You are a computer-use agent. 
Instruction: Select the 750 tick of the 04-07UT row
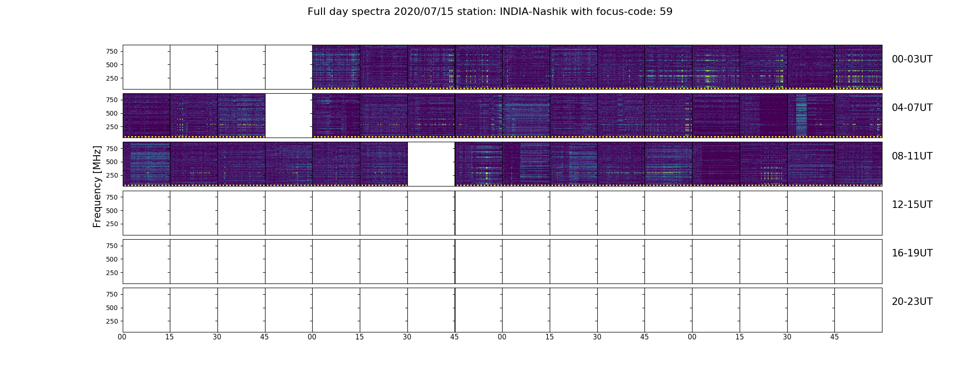(x=112, y=100)
